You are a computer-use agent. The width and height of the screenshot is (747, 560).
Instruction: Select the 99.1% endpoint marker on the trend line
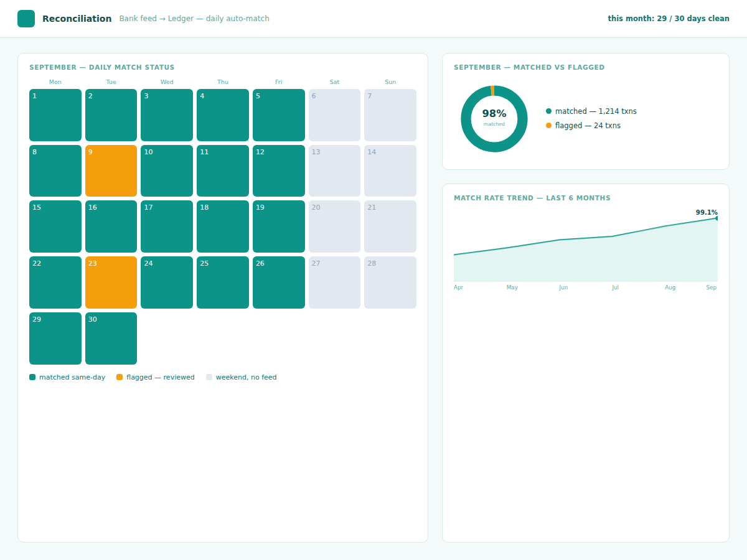[x=717, y=218]
